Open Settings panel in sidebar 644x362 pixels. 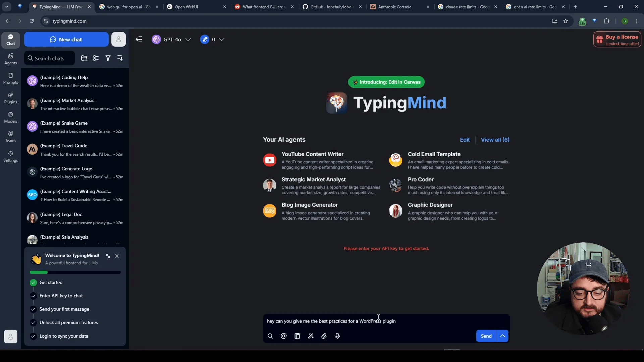click(10, 157)
